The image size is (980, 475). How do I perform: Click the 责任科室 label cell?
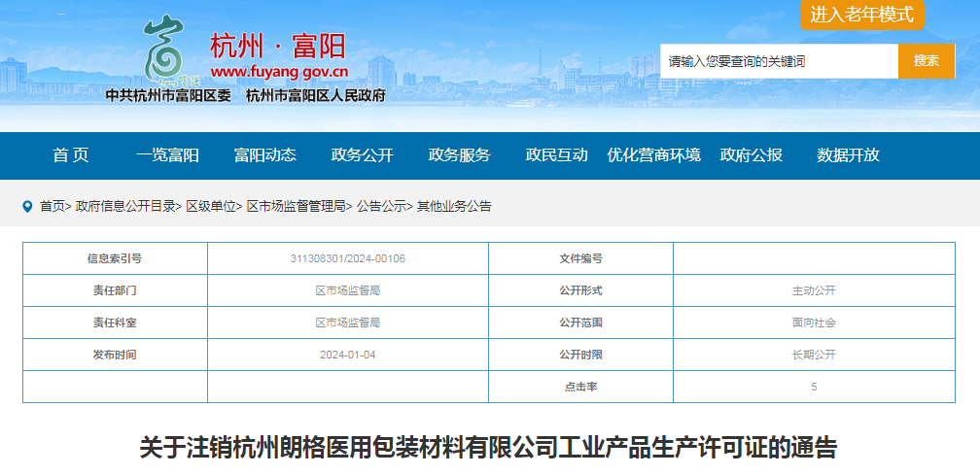[x=115, y=322]
